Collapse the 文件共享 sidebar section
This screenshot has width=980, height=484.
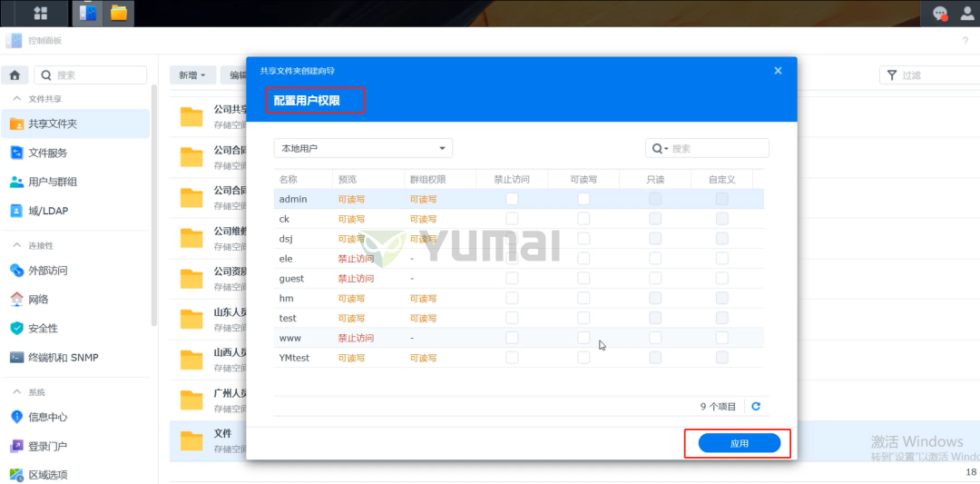tap(16, 98)
